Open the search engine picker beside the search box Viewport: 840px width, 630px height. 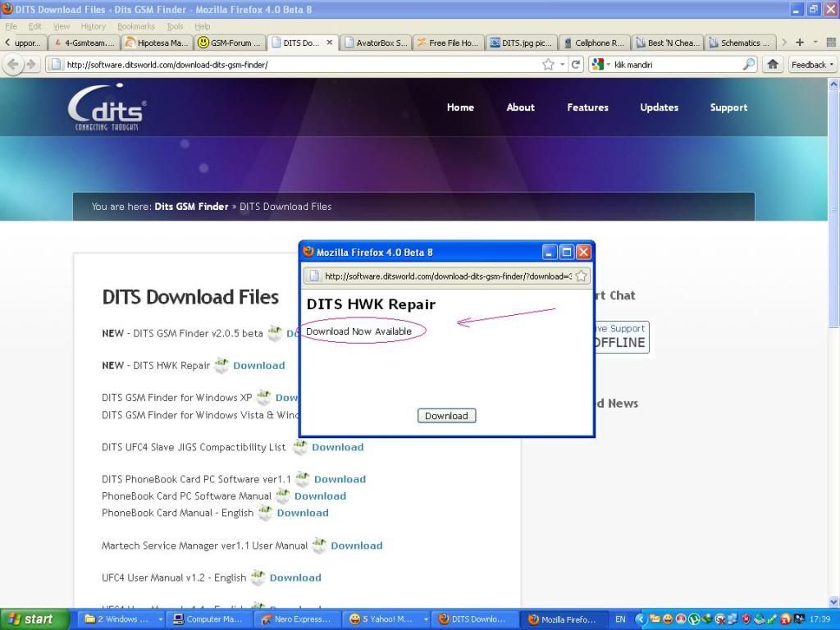coord(601,65)
